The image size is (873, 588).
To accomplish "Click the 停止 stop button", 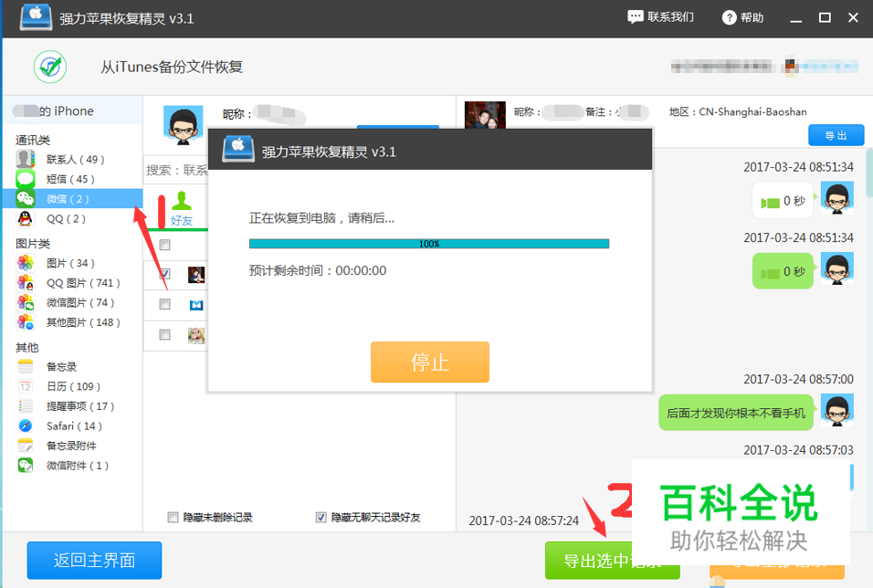I will click(430, 362).
